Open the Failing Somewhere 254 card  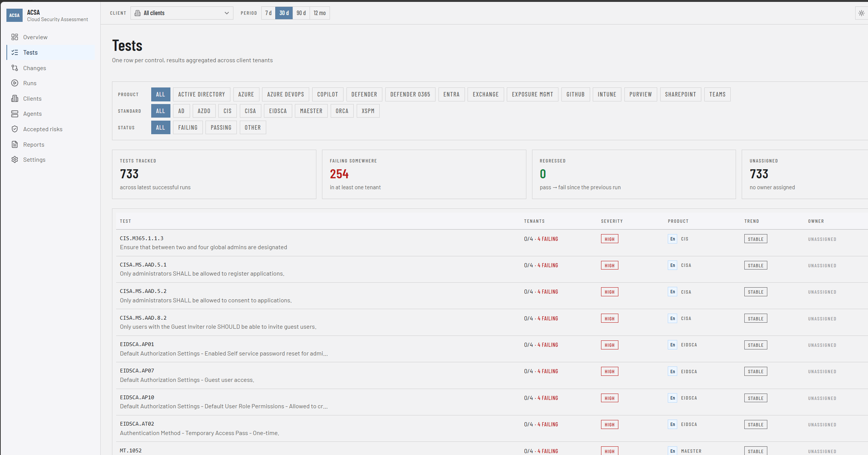click(x=424, y=174)
